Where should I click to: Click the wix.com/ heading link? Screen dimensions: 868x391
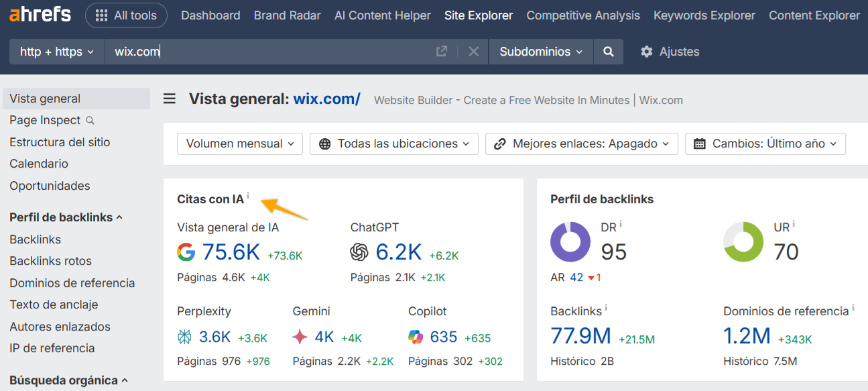(326, 99)
